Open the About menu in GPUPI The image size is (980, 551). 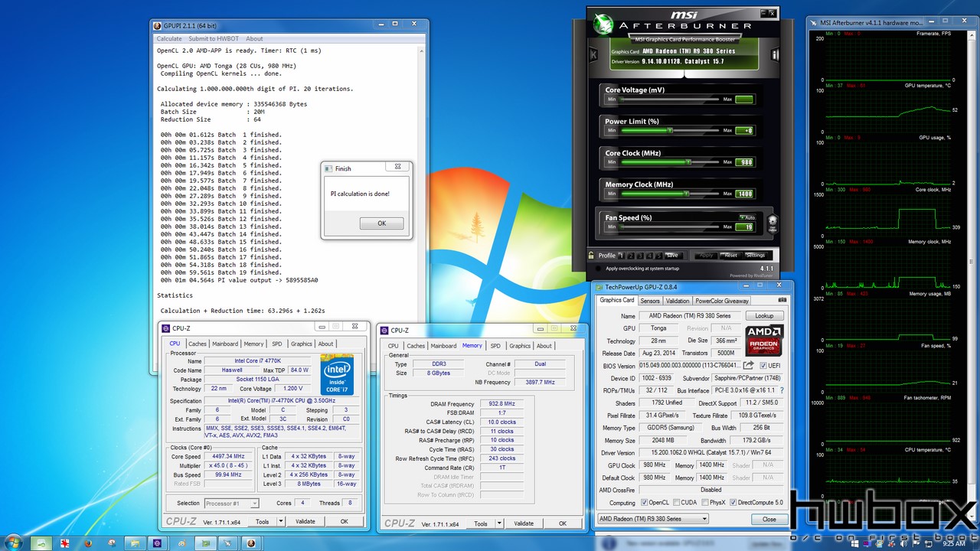pos(254,38)
